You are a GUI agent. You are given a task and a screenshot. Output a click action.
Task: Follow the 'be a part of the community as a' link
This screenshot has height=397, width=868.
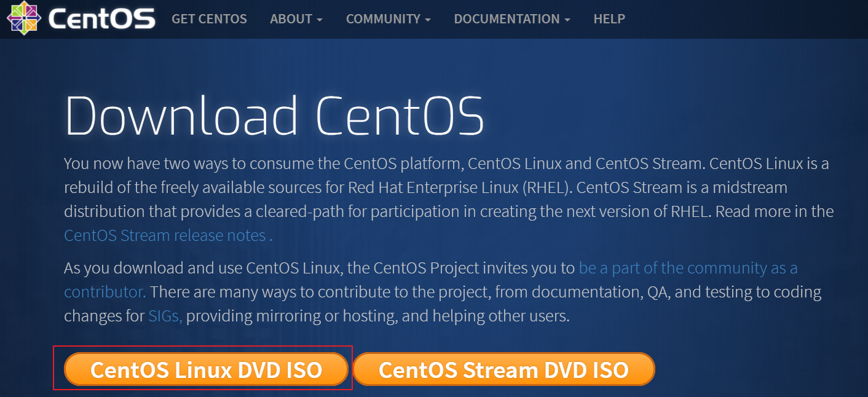pos(688,268)
